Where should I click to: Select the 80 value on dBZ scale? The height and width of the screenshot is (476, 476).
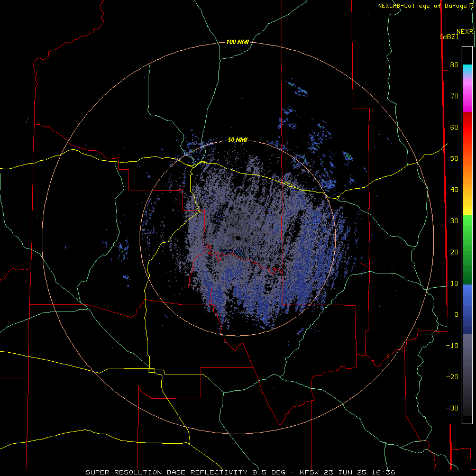pos(454,65)
